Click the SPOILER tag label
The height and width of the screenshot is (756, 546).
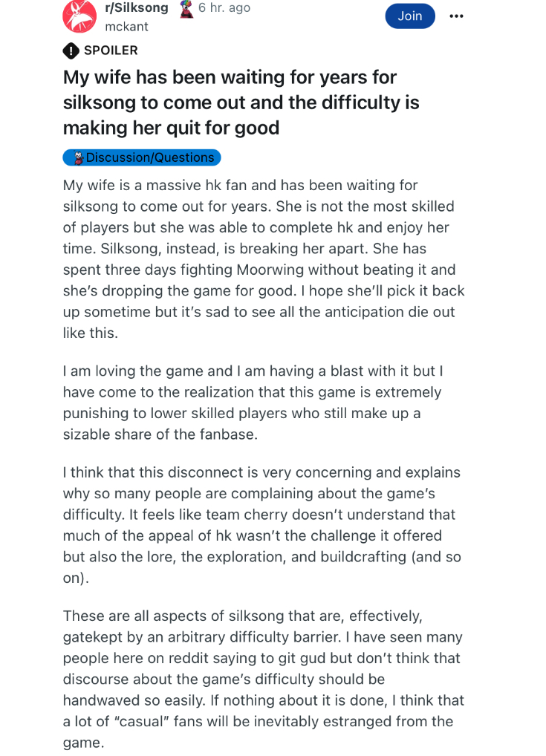click(111, 50)
